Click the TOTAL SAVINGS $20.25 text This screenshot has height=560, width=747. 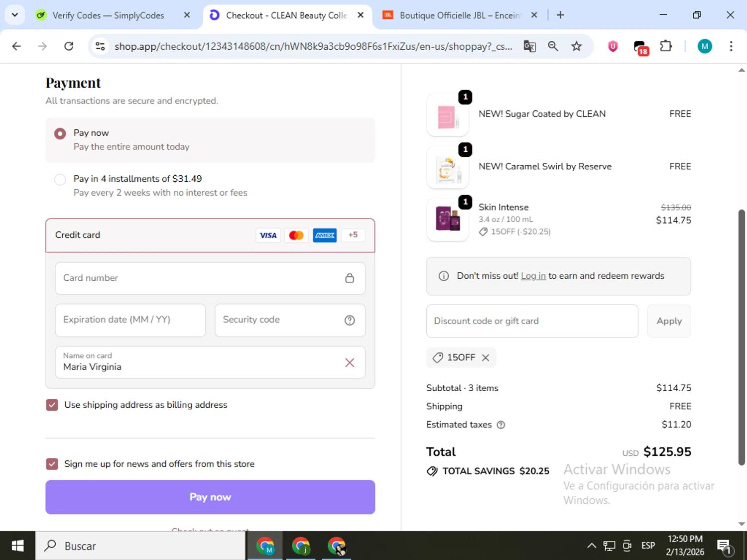(x=496, y=471)
